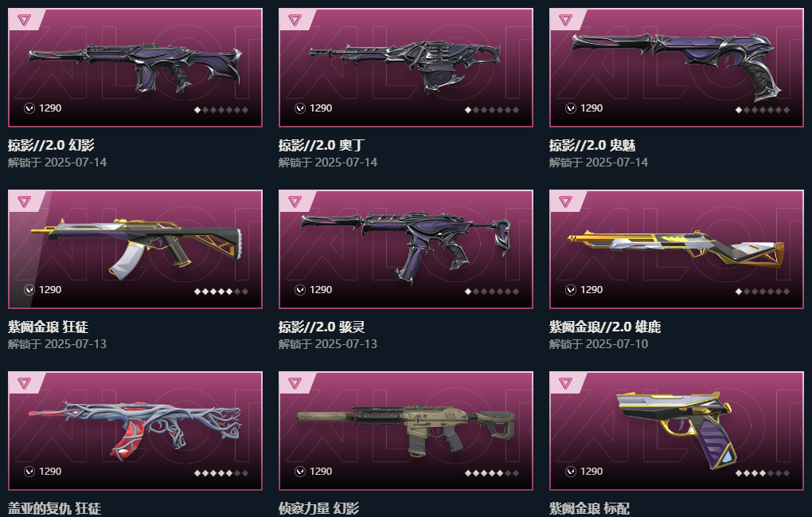Open the 掠影//2.0 骇灵 title link
The image size is (812, 517).
pos(322,327)
